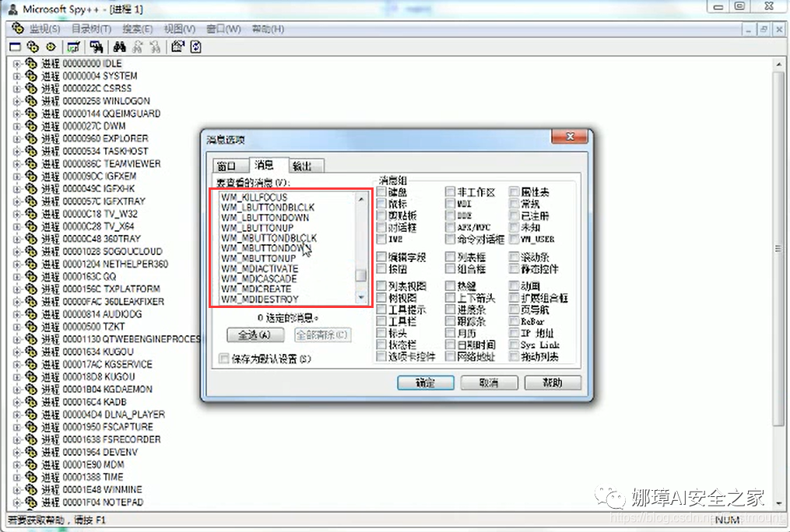Open the Processes view toolbar icon

[33, 47]
